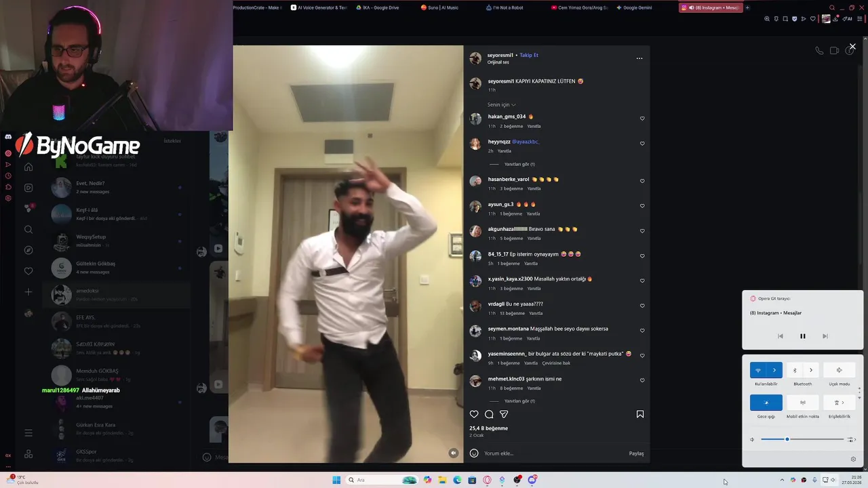Expand the Senin için comment filter dropdown
Viewport: 868px width, 488px height.
502,105
